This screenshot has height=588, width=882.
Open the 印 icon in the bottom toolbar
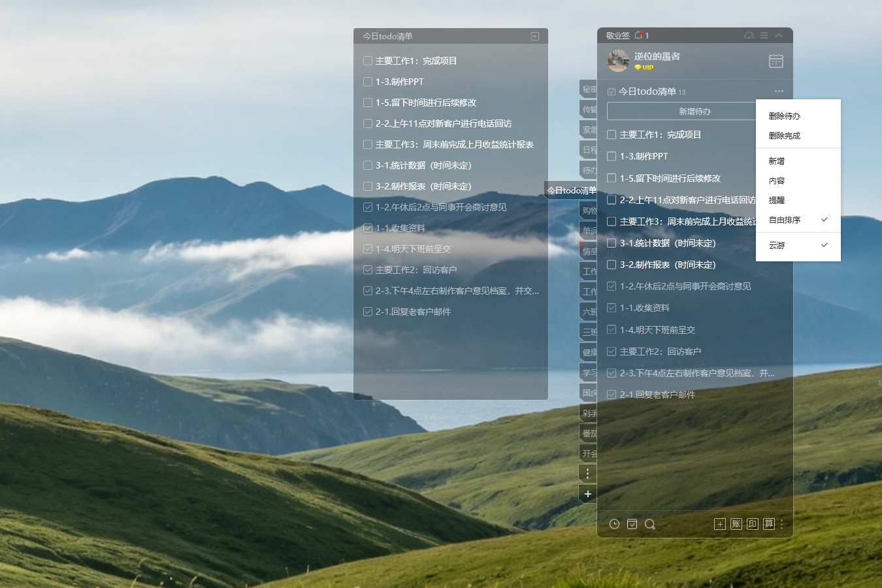pyautogui.click(x=753, y=524)
